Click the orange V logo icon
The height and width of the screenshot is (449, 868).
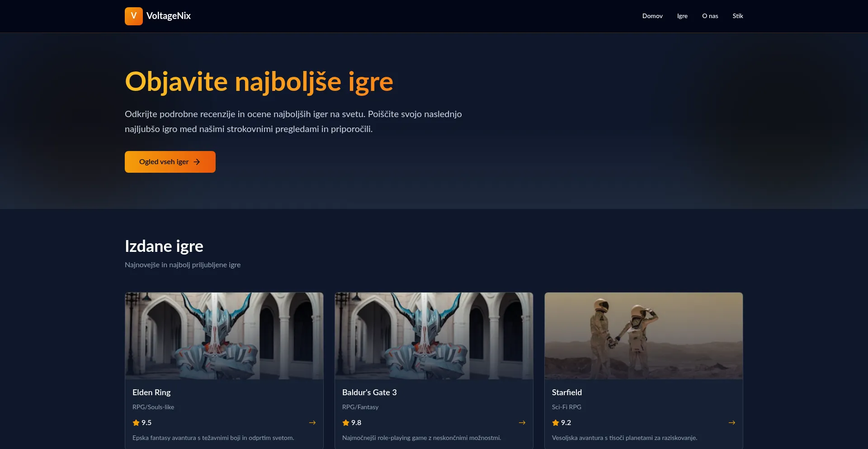(x=133, y=16)
